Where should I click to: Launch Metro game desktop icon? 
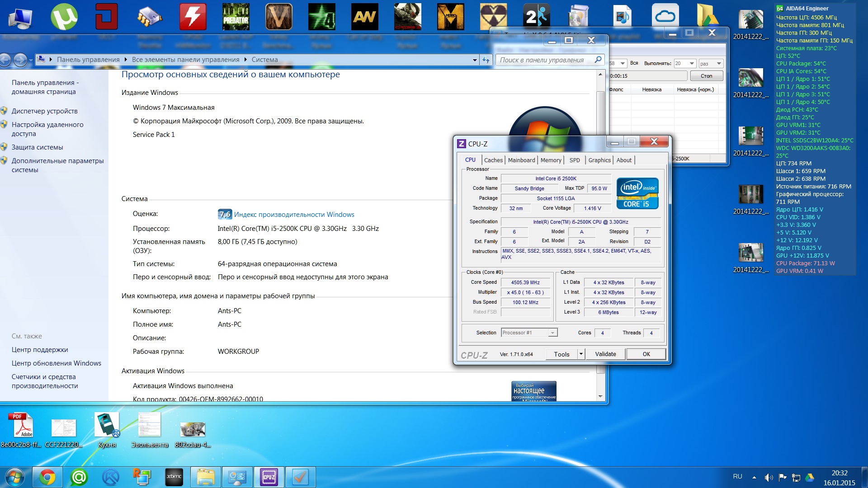[450, 17]
